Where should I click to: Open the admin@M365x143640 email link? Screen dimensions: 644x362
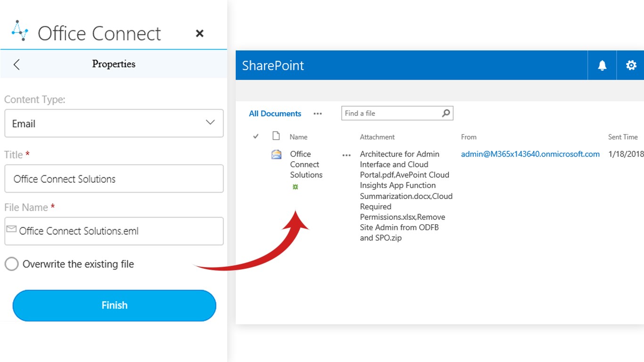point(530,154)
